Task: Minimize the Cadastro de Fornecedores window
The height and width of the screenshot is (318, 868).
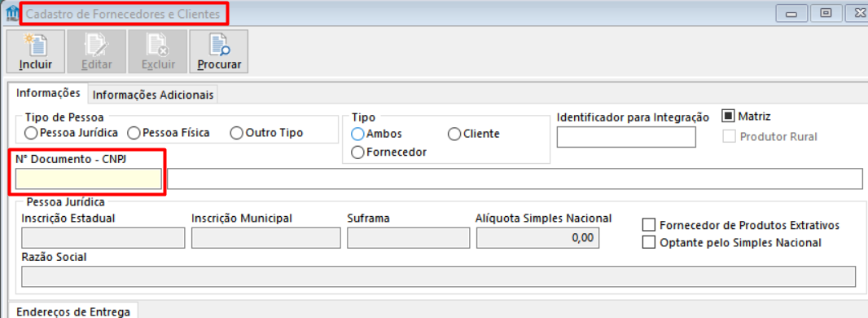Action: coord(791,13)
